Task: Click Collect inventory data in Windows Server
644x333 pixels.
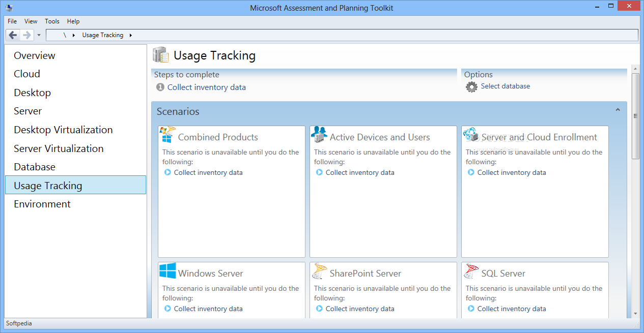Action: click(x=208, y=309)
